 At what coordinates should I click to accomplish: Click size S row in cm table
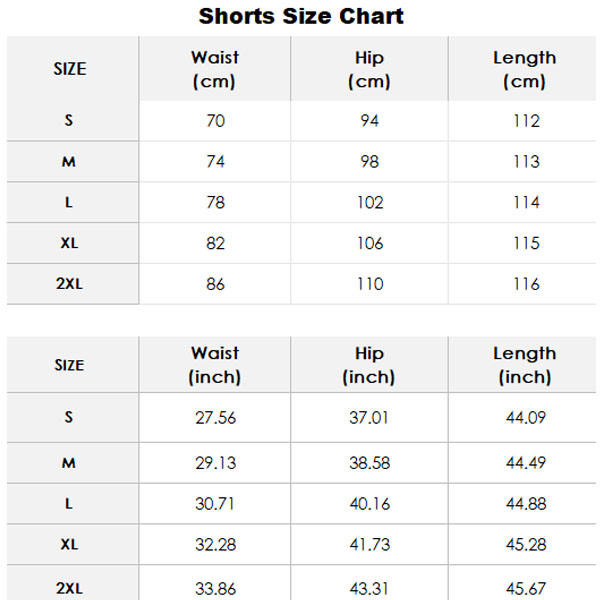point(301,121)
